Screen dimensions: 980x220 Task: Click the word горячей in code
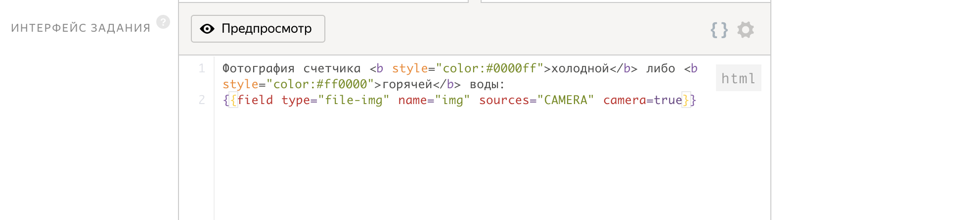pos(407,84)
